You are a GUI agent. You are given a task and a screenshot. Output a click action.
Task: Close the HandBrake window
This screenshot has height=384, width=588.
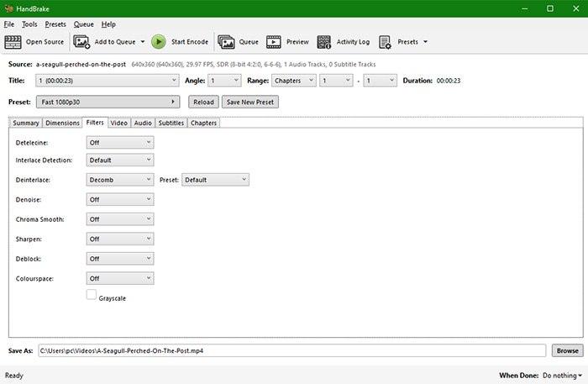click(576, 8)
